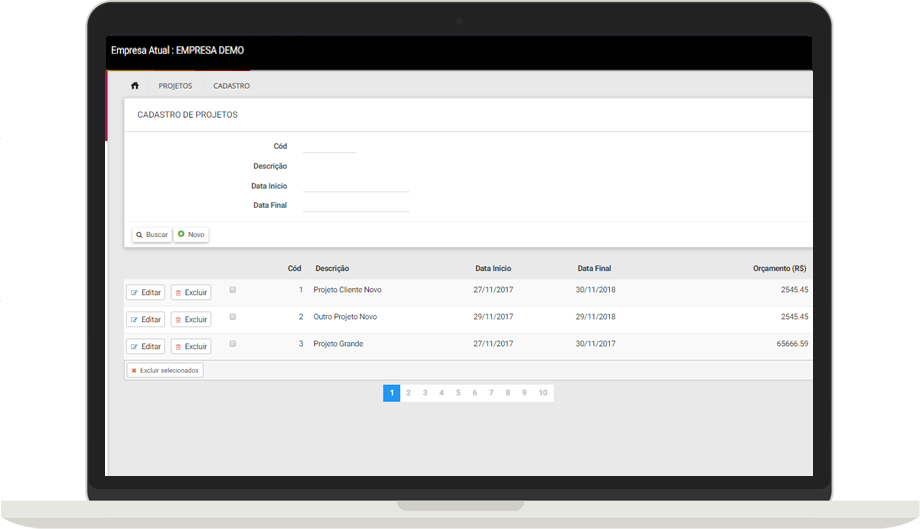
Task: Go to pagination page 8
Action: 508,393
